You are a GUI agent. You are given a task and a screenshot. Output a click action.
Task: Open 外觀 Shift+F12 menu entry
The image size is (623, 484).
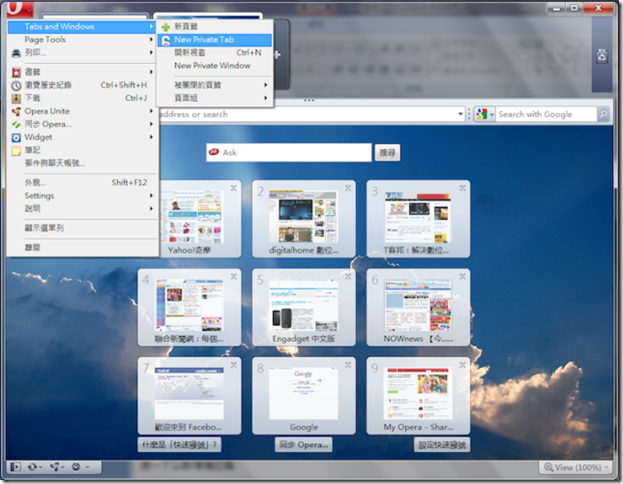(82, 182)
